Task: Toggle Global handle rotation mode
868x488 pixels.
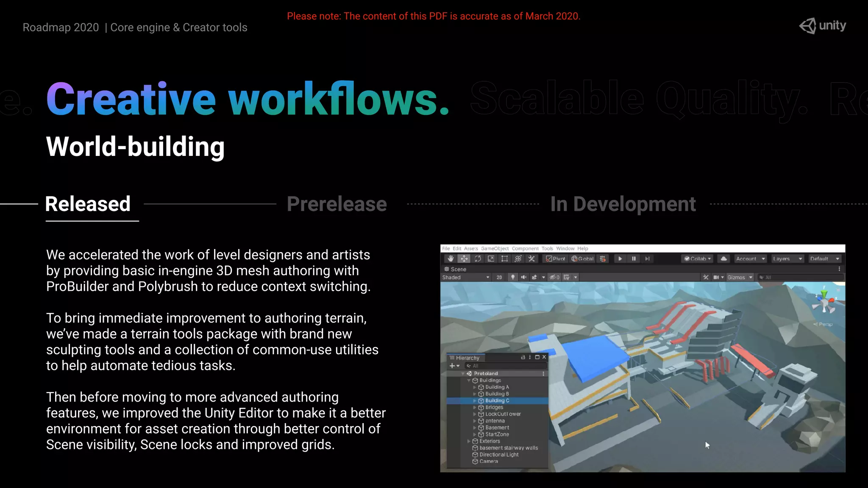Action: pos(582,259)
